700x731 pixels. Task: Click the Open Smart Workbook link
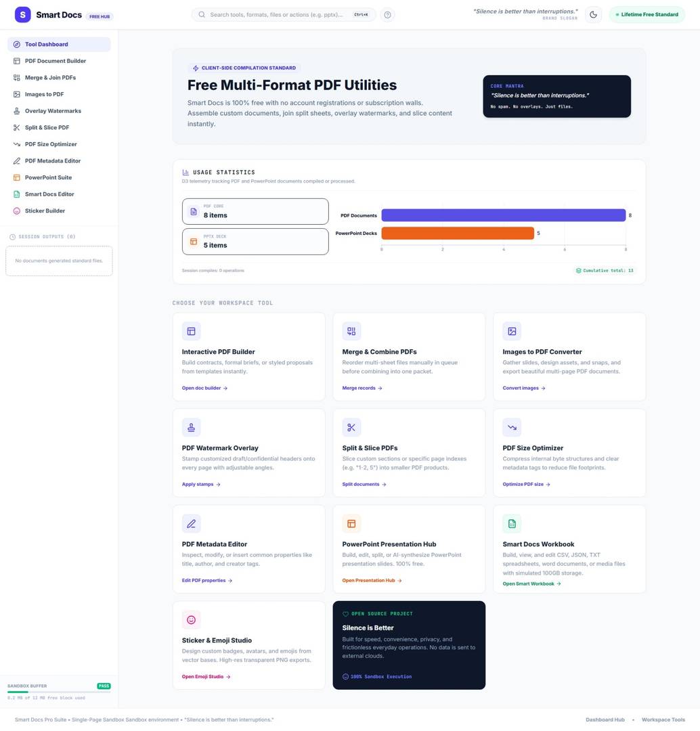click(531, 583)
